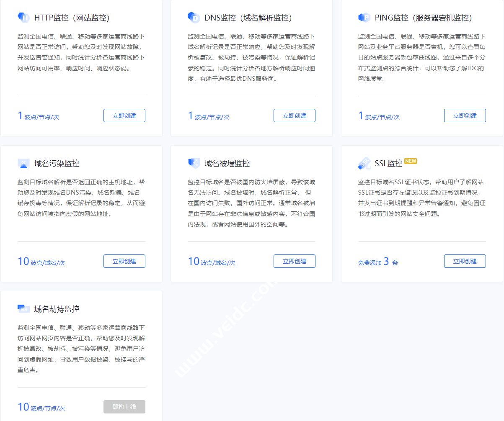Click the NEW badge beside SSL监控

411,161
